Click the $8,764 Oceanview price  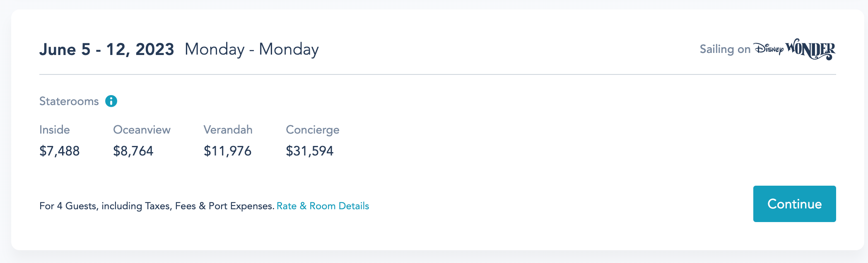133,151
